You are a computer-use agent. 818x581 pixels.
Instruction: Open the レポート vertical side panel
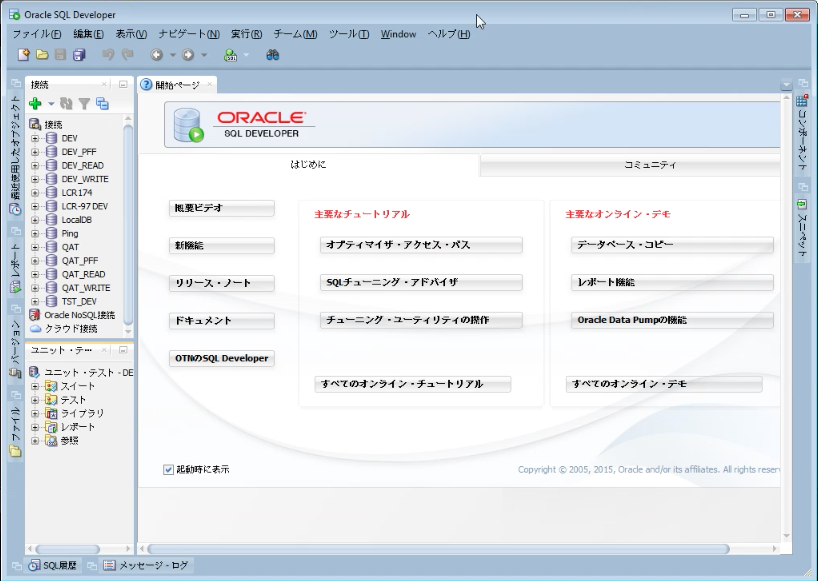pyautogui.click(x=16, y=266)
